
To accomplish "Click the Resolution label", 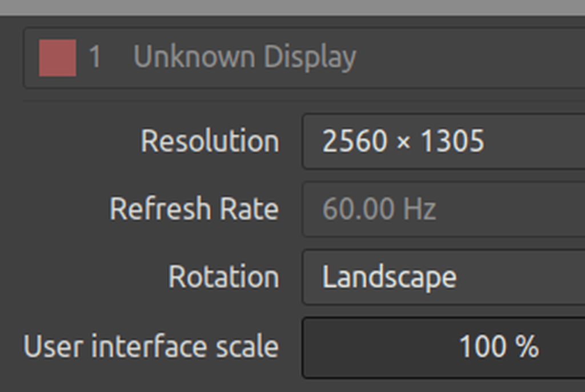I will point(210,141).
